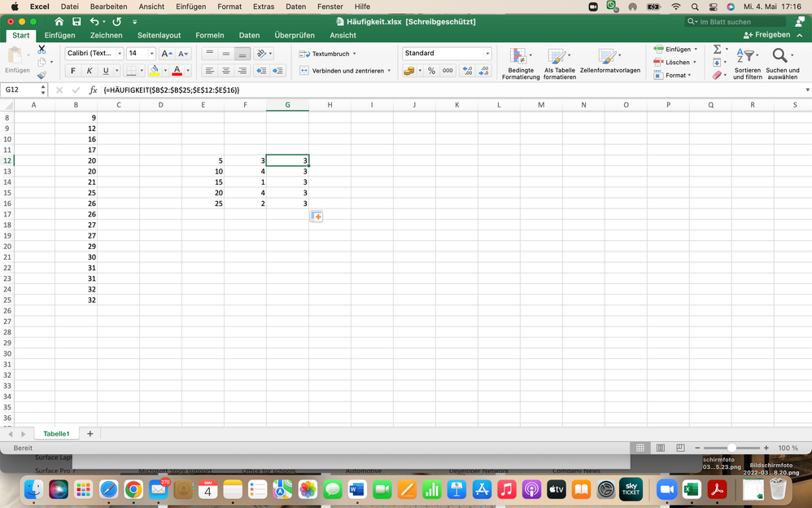Click the fill down icon

718,62
